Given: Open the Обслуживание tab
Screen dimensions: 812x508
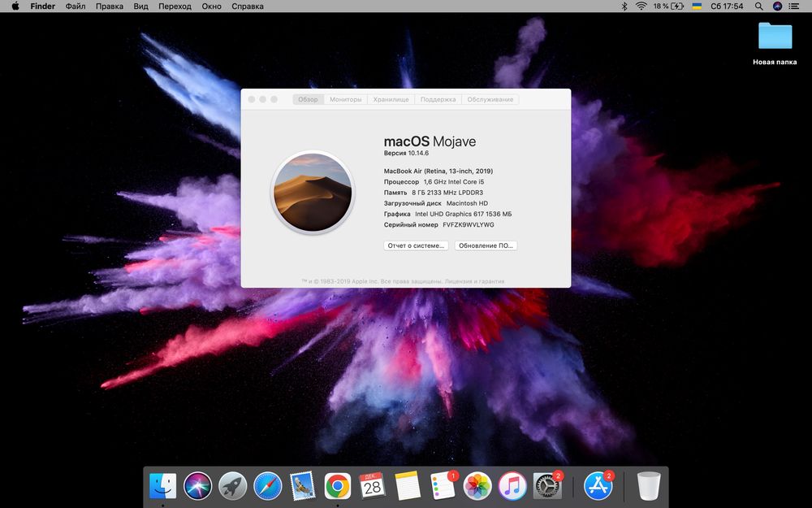Looking at the screenshot, I should pyautogui.click(x=490, y=99).
